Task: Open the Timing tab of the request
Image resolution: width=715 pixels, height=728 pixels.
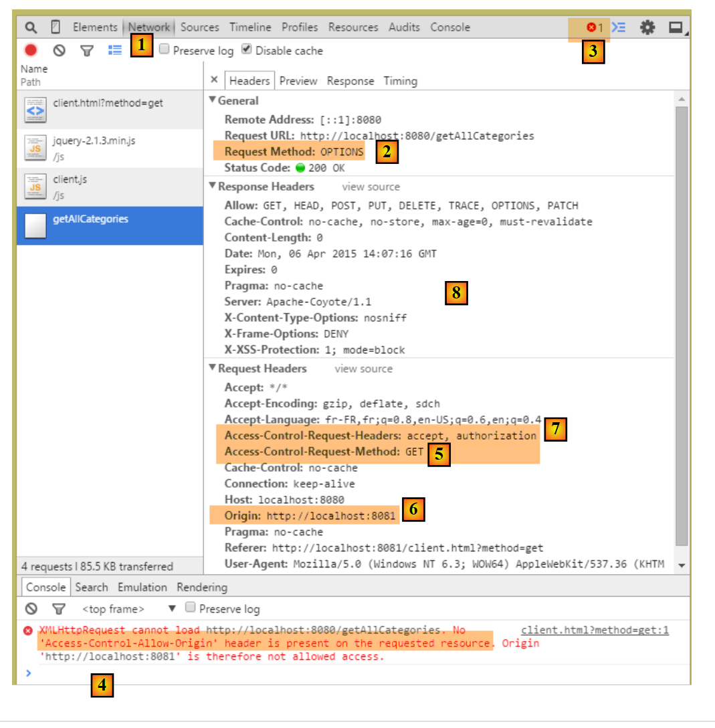Action: pyautogui.click(x=400, y=81)
